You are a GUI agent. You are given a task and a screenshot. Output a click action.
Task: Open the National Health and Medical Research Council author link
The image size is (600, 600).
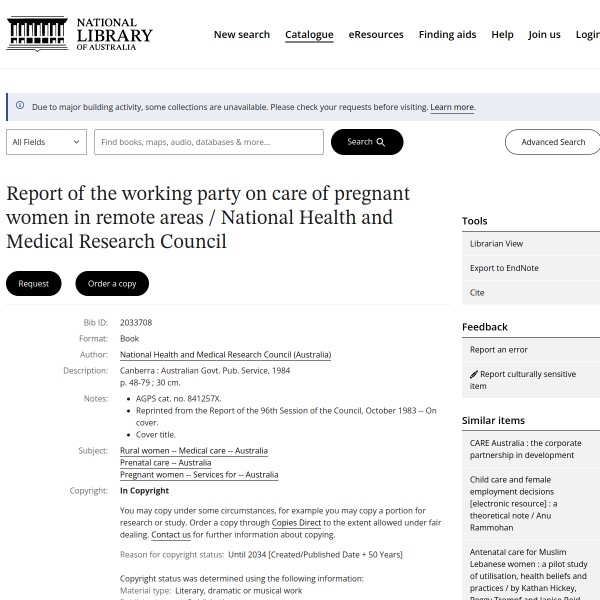(225, 355)
